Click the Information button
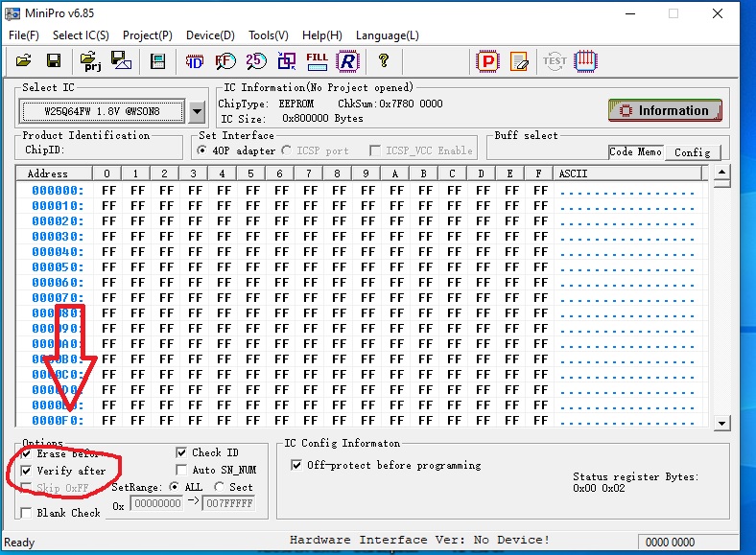Viewport: 756px width, 555px height. [x=666, y=110]
